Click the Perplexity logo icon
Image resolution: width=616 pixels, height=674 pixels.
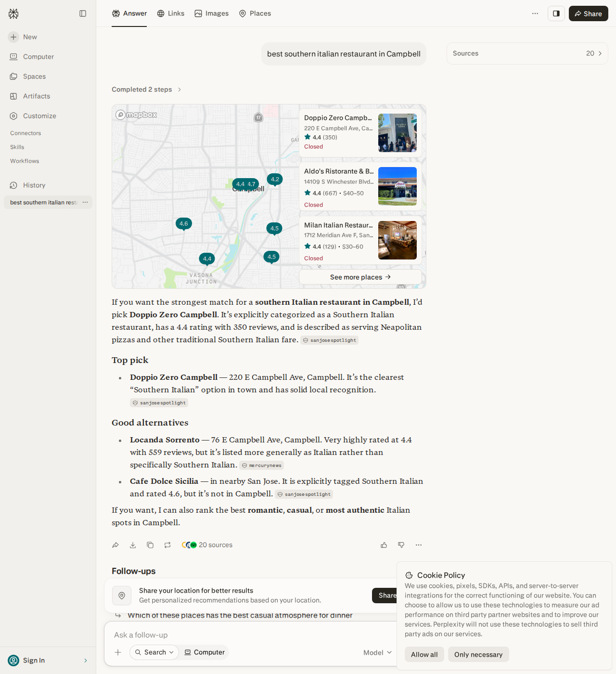pos(13,13)
